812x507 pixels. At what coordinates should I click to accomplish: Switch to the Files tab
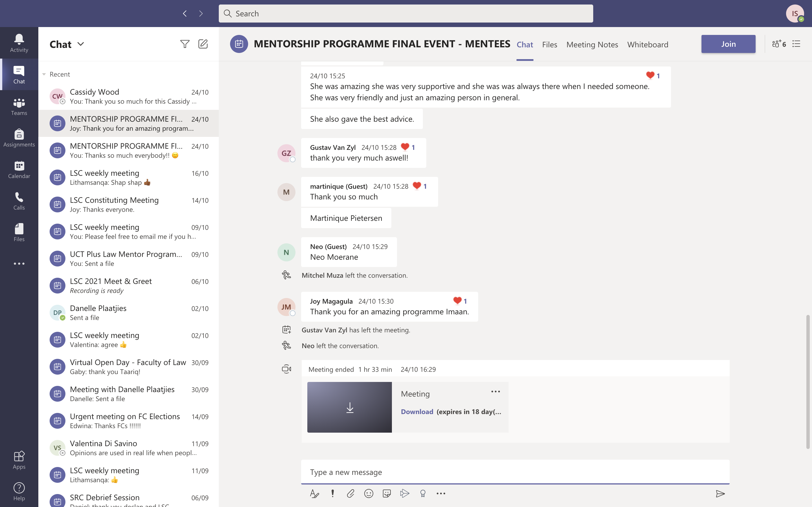[x=549, y=44]
